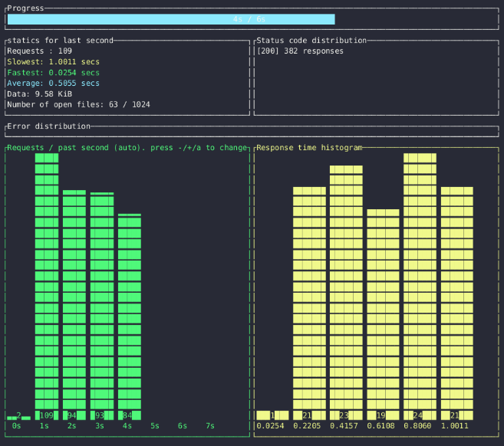Click the tiny green bar labeled 2

tap(19, 417)
